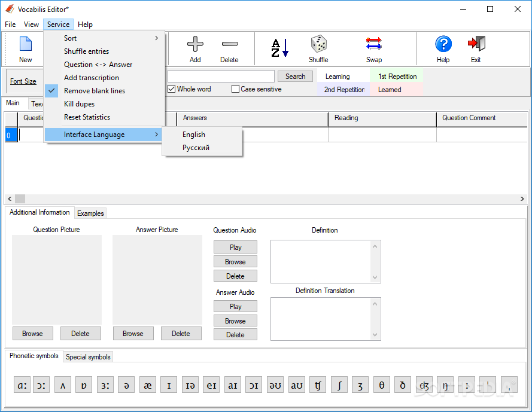Enable the Case sensitive checkbox
532x412 pixels.
(x=235, y=89)
